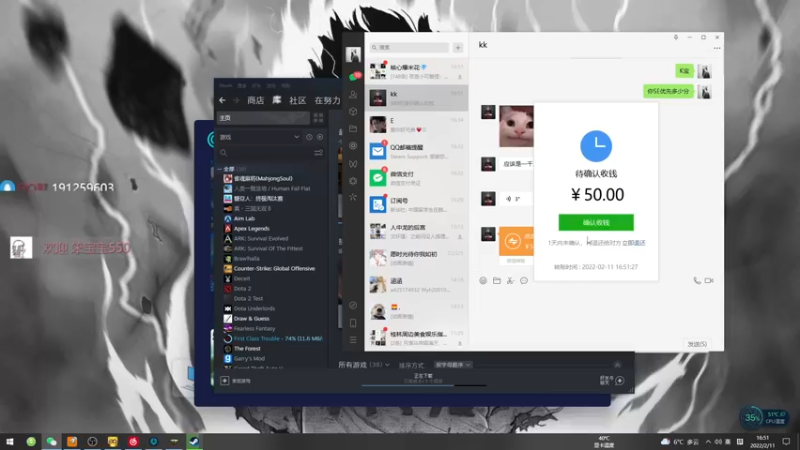Click the plus button next to WeChat search
This screenshot has width=800, height=450.
click(x=458, y=47)
